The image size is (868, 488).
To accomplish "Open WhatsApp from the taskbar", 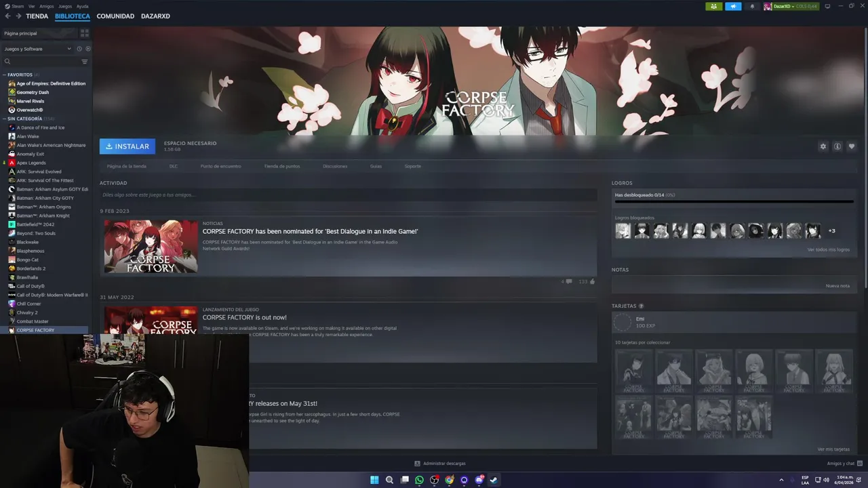I will (x=419, y=480).
